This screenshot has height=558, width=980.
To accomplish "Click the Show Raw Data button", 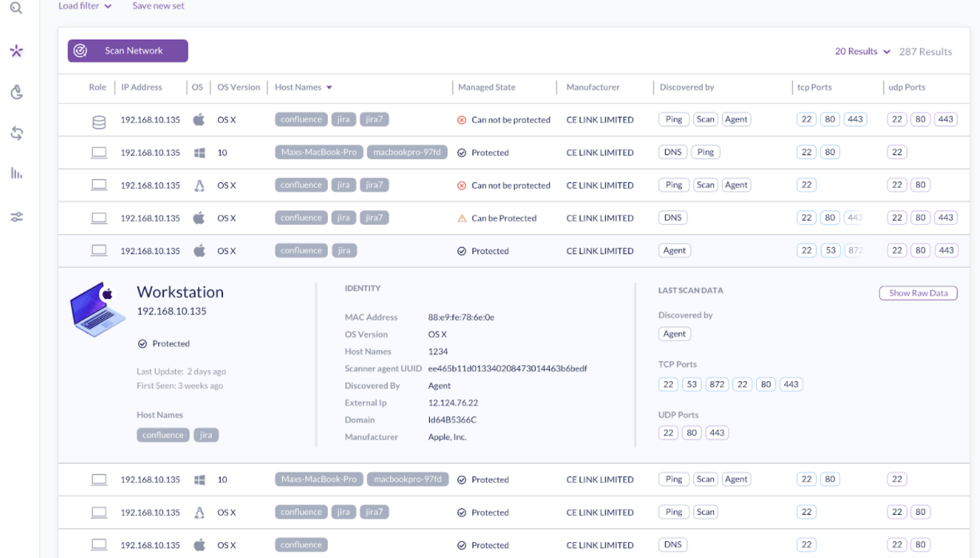I will (x=918, y=293).
